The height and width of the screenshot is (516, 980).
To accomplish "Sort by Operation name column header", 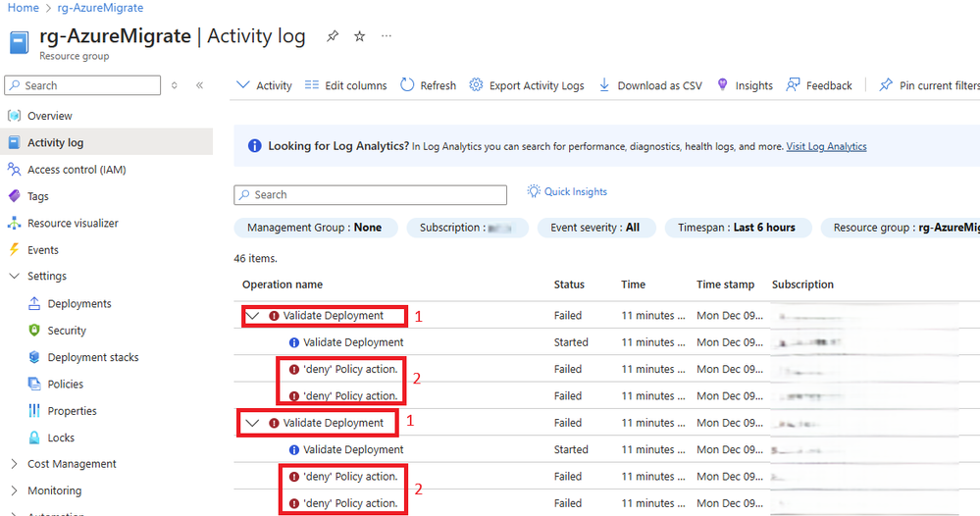I will pos(283,284).
